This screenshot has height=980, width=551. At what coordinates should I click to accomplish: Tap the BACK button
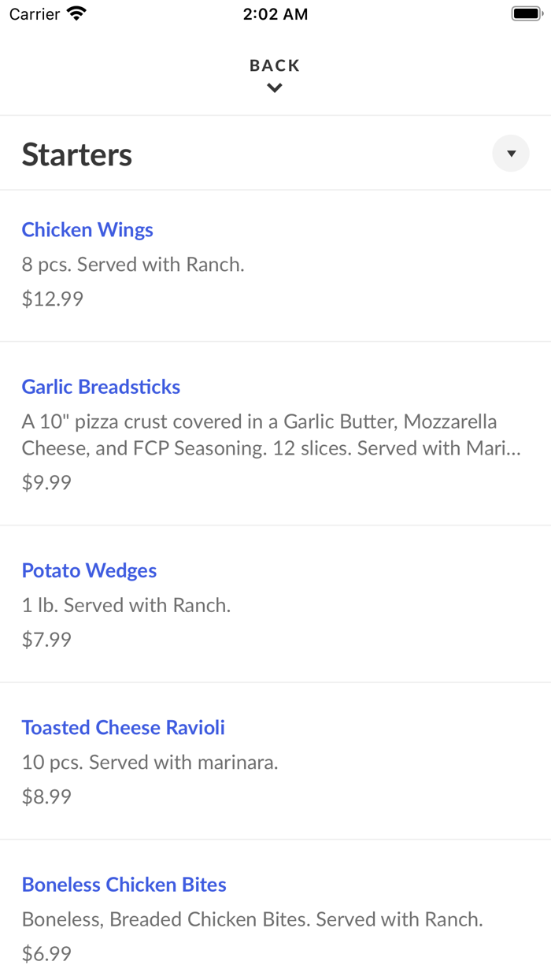(x=274, y=65)
